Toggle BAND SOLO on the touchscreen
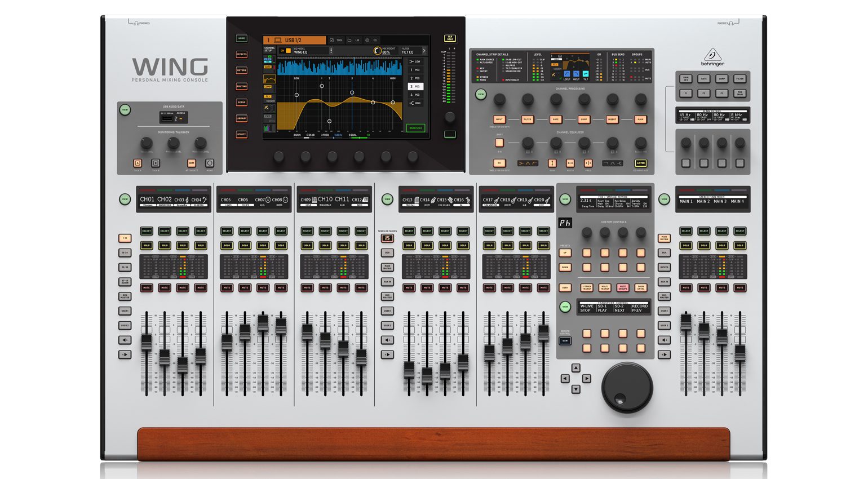This screenshot has height=479, width=868. 415,128
